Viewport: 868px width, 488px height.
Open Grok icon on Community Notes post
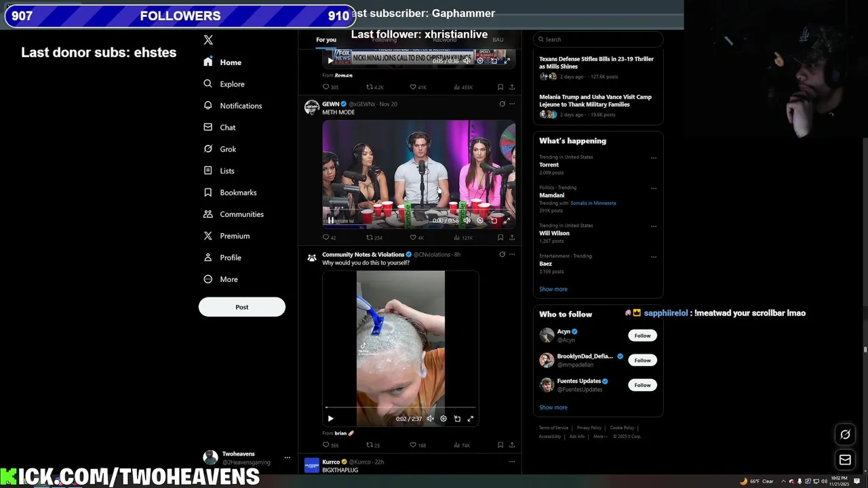502,254
